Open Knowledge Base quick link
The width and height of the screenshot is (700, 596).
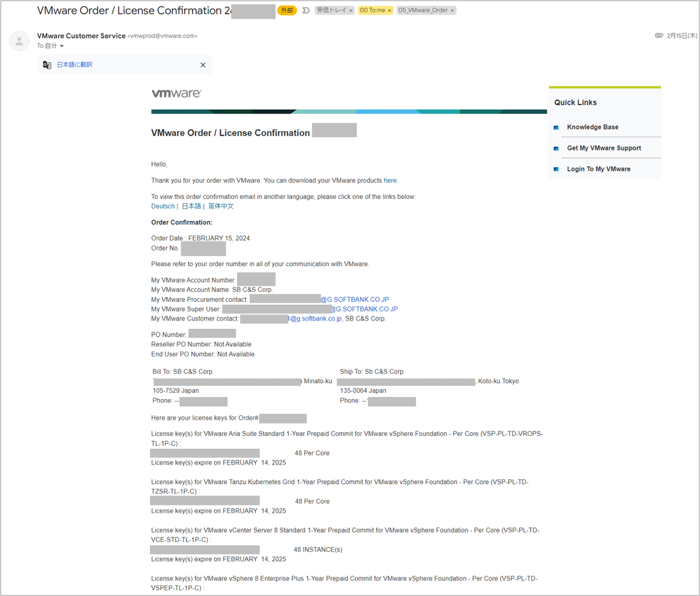[x=593, y=127]
